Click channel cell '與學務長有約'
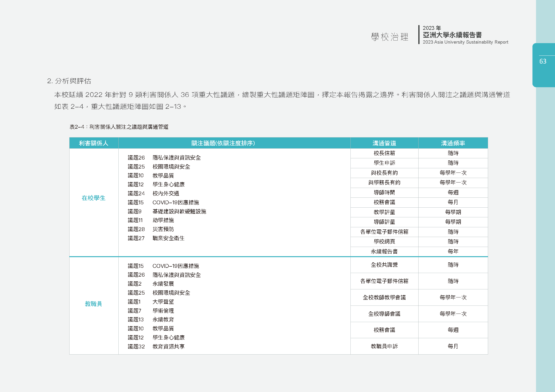Image resolution: width=555 pixels, height=392 pixels. (384, 182)
